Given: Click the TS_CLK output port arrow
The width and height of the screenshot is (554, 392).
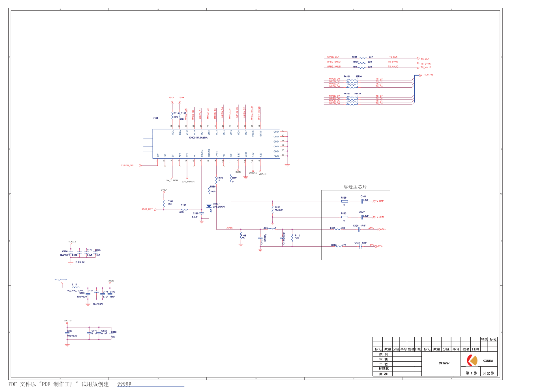Looking at the screenshot, I should point(418,58).
